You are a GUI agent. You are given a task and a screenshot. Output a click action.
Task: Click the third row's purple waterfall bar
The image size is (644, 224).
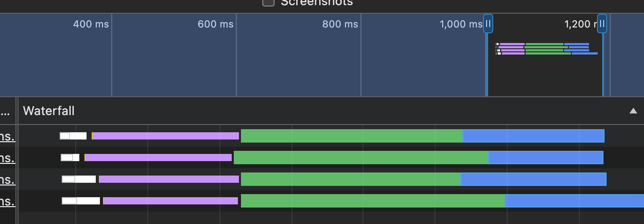(169, 179)
